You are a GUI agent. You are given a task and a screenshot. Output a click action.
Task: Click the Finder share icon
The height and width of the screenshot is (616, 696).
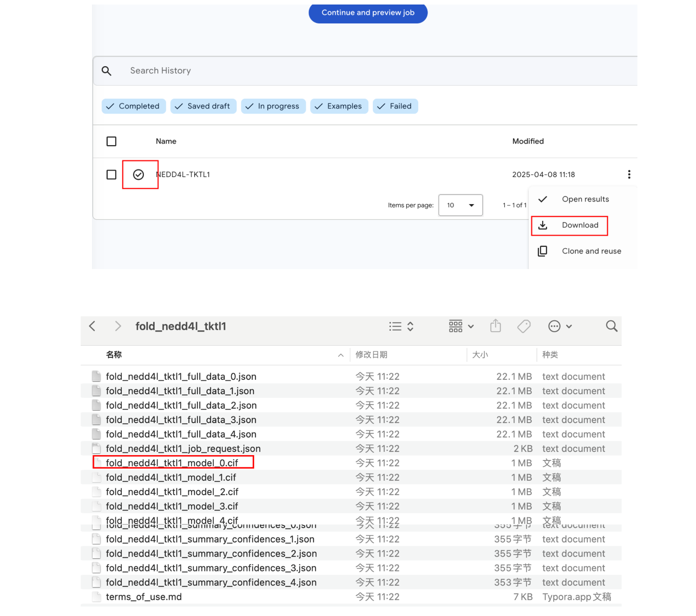click(495, 326)
